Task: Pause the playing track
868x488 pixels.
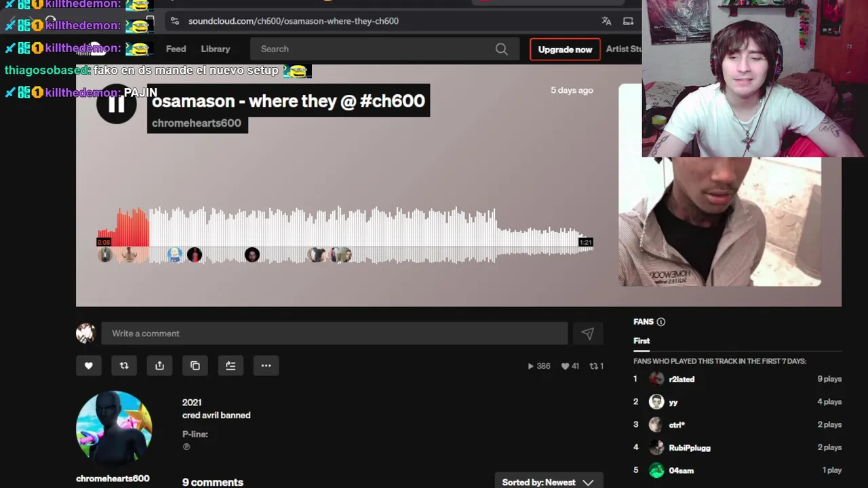Action: 117,104
